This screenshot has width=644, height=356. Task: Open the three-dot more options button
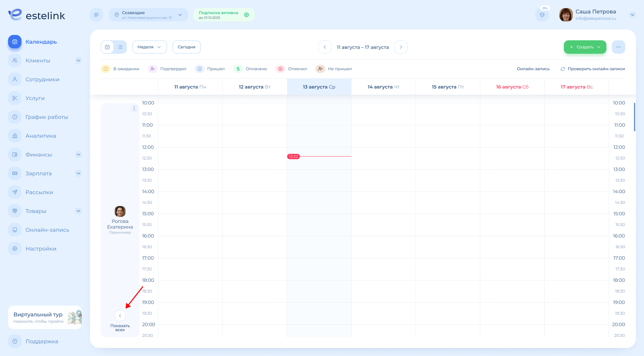coord(618,47)
